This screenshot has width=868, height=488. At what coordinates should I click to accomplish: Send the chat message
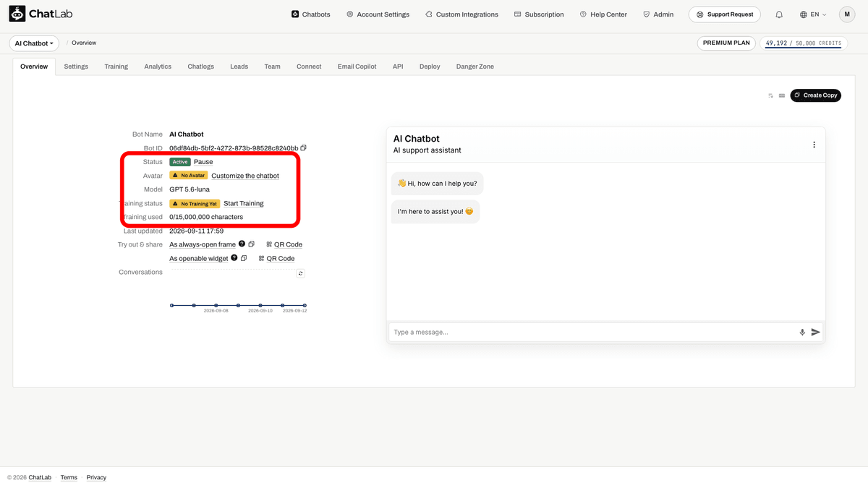816,333
